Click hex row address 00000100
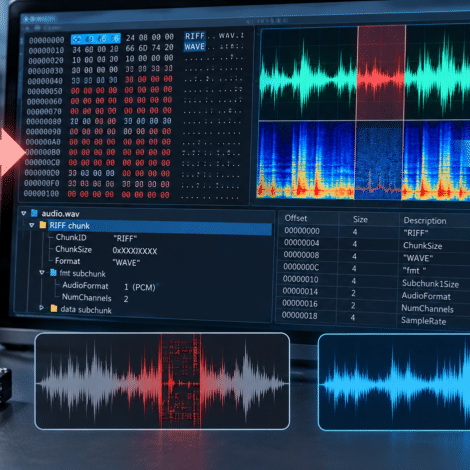This screenshot has height=470, width=470. [x=41, y=194]
